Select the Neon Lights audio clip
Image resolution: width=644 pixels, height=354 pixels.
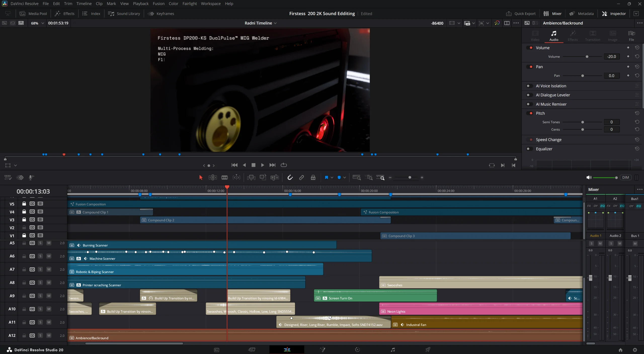[481, 309]
